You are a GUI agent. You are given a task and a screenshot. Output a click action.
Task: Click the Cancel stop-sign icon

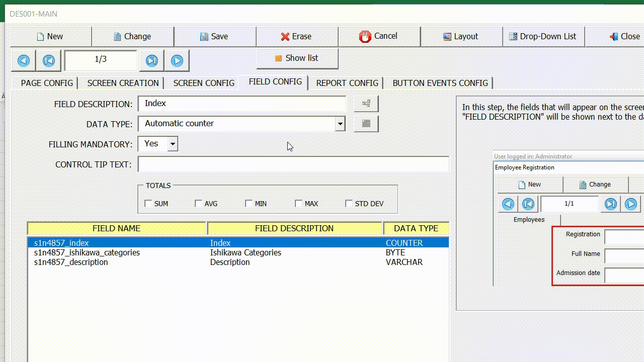click(x=364, y=36)
